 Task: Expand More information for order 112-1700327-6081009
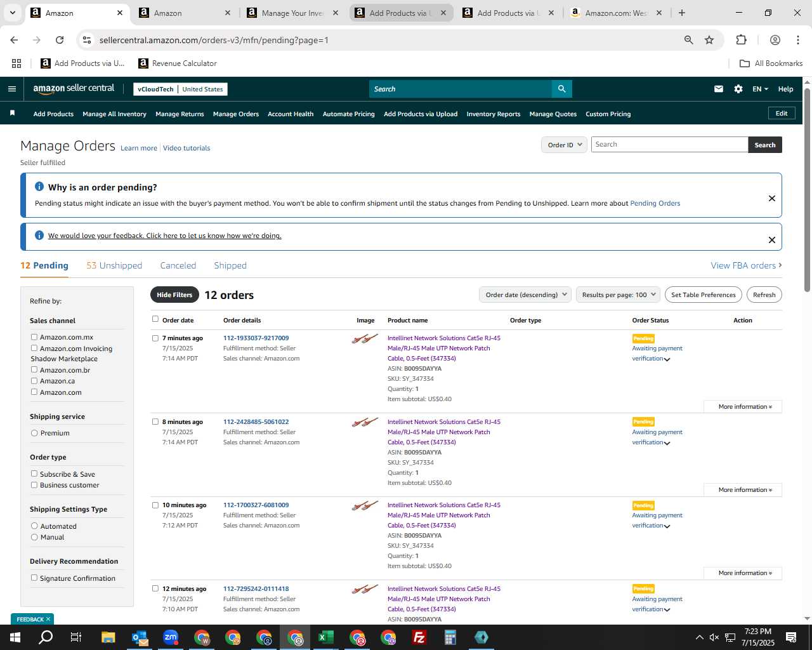pyautogui.click(x=743, y=573)
